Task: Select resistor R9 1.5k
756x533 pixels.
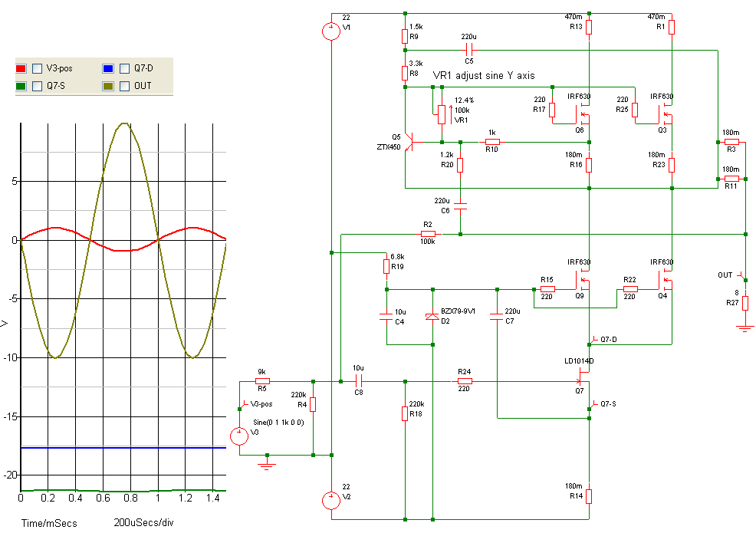Action: tap(405, 36)
